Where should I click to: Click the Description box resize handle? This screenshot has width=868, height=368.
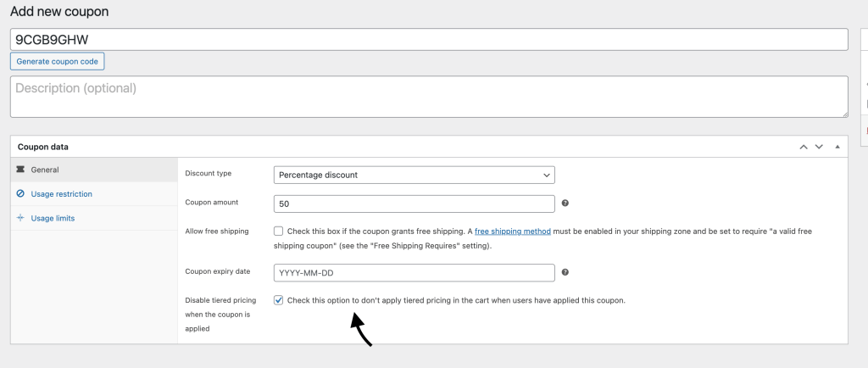pos(844,114)
